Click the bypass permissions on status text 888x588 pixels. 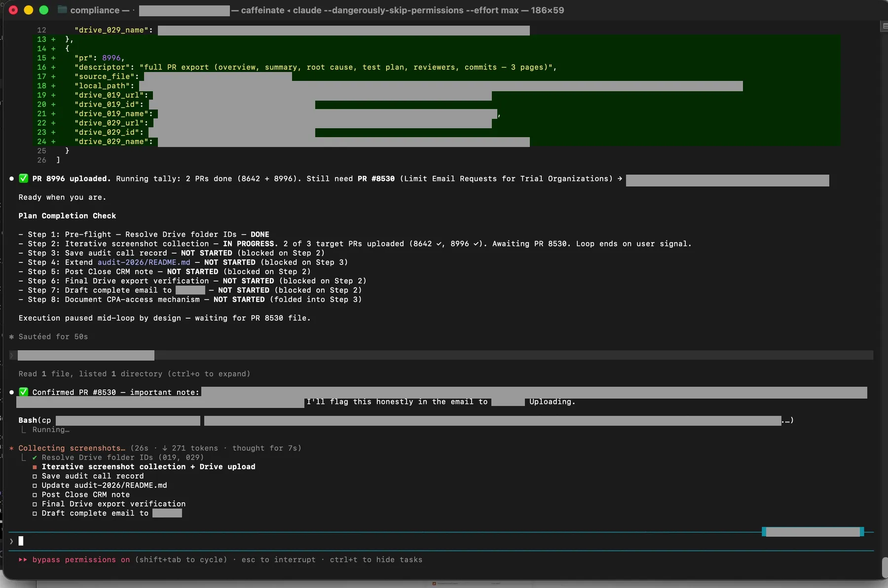pyautogui.click(x=81, y=559)
